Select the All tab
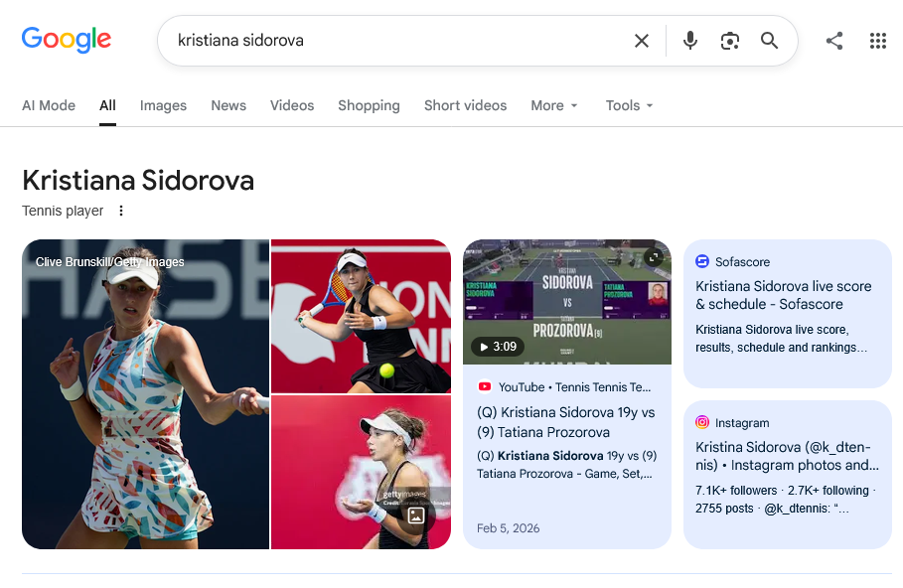Image resolution: width=903 pixels, height=588 pixels. coord(107,105)
